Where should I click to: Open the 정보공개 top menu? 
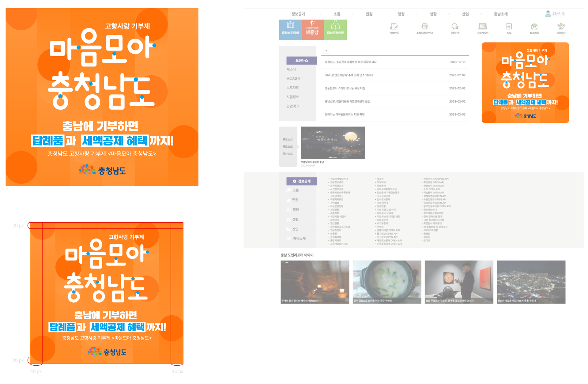[x=298, y=14]
